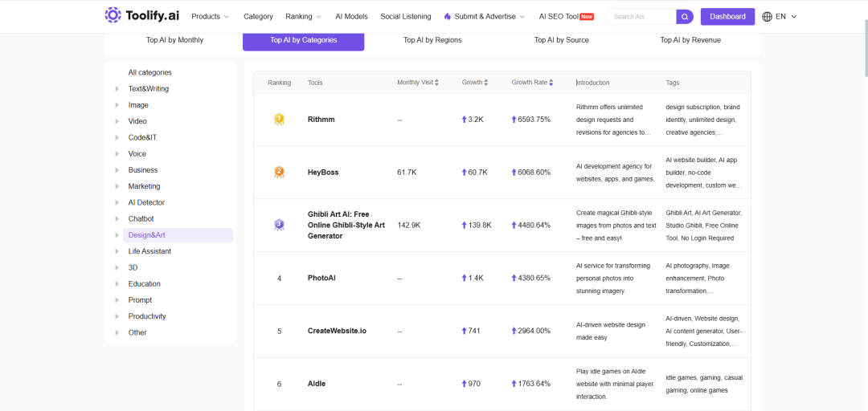
Task: Switch to Top AI by Regions tab
Action: tap(432, 40)
